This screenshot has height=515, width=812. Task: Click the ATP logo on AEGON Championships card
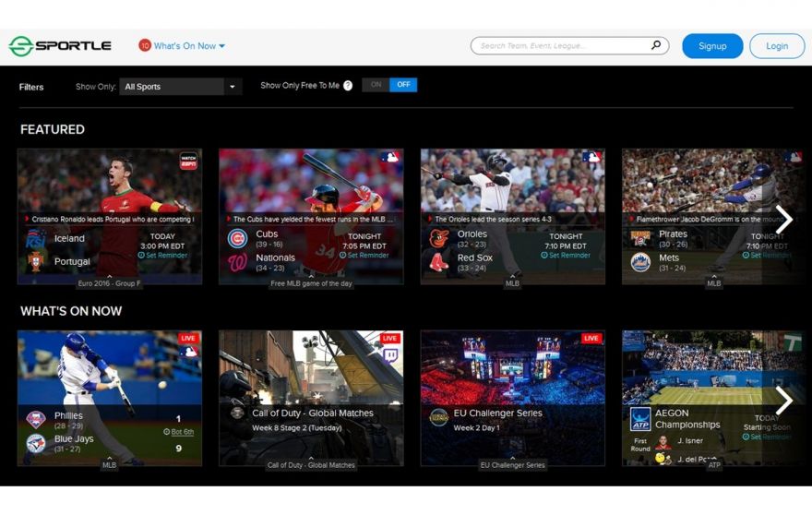(640, 419)
